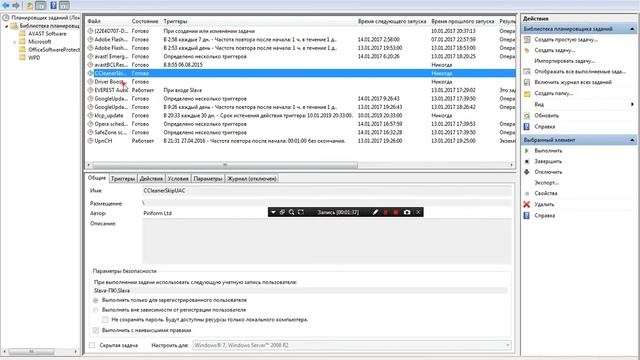
Task: Click the up-one-level folder toolbar icon
Action: point(30,5)
